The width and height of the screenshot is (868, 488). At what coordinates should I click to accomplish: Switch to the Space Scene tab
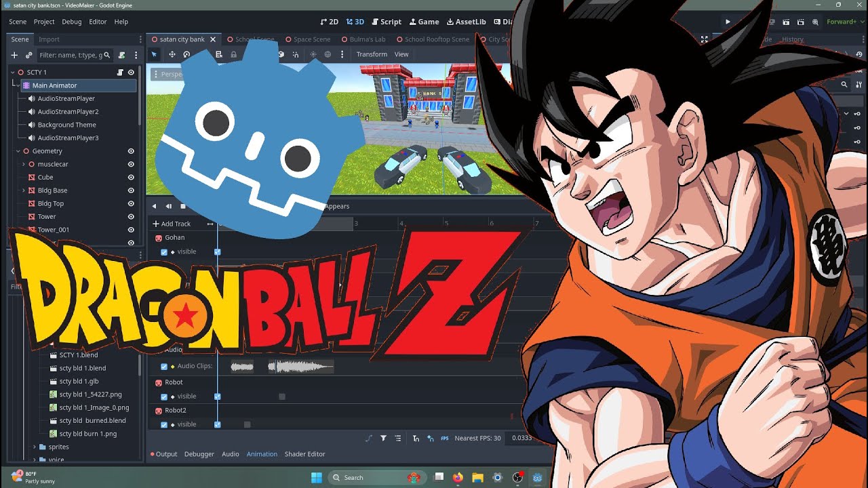pyautogui.click(x=307, y=39)
